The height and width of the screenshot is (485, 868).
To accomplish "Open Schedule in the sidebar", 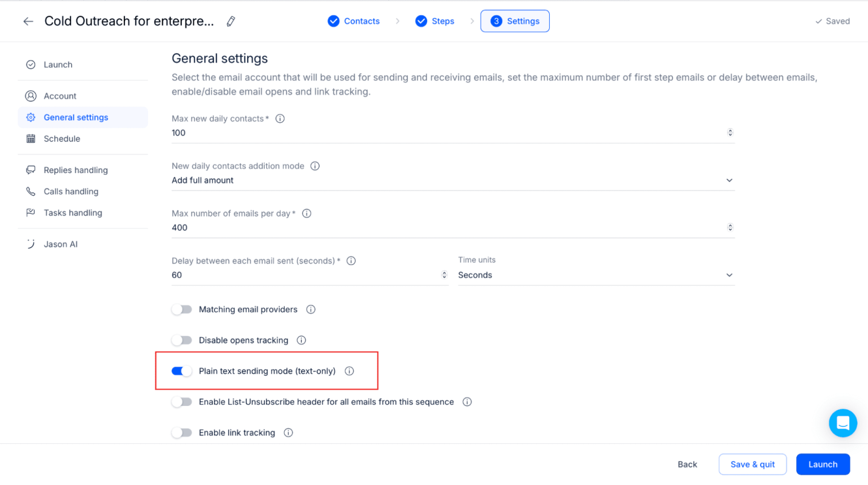I will pyautogui.click(x=62, y=138).
